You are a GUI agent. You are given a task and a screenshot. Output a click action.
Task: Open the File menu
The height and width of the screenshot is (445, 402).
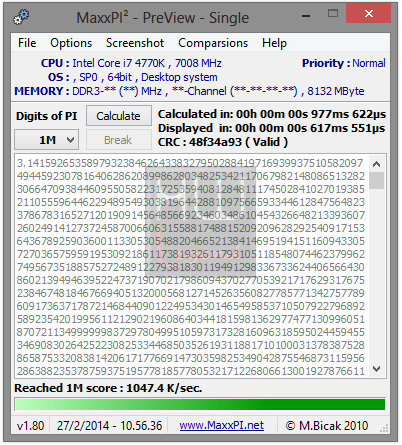click(x=27, y=43)
